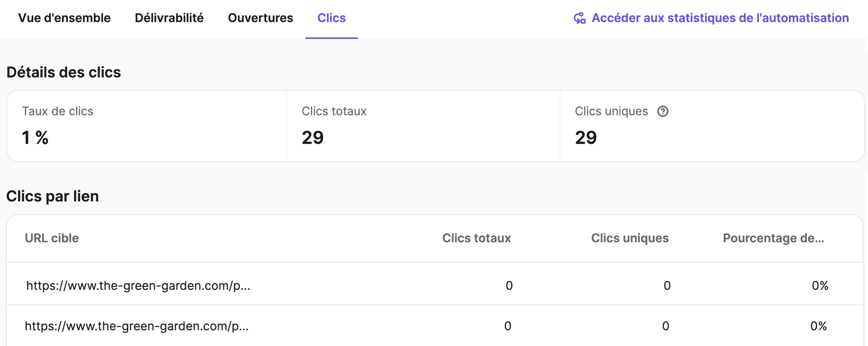Click the Clics uniques card value 29

pyautogui.click(x=586, y=137)
